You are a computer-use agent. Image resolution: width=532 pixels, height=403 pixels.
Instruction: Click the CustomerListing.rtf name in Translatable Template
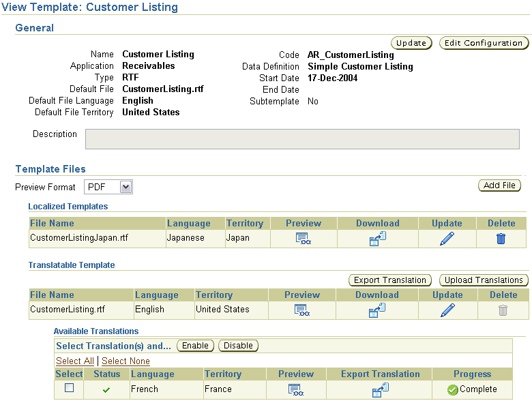(68, 309)
